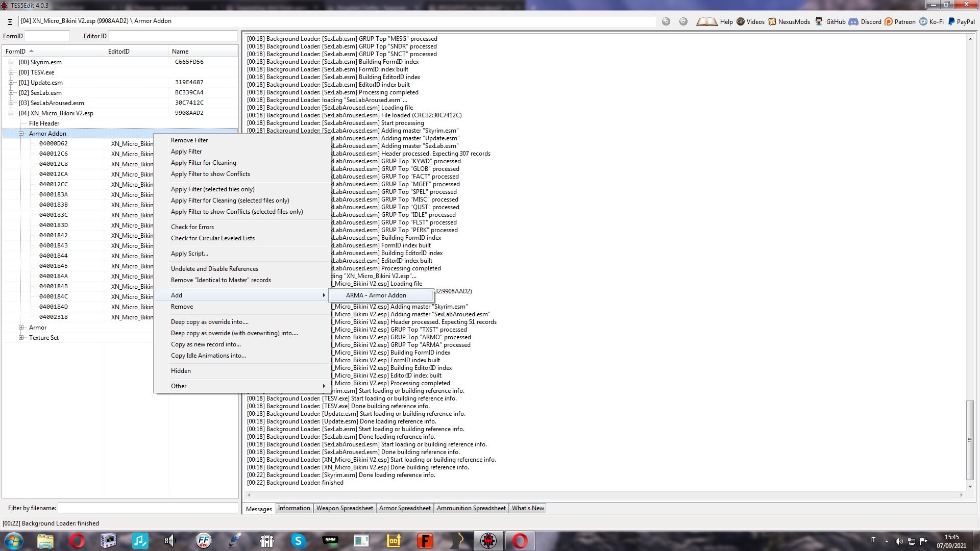The image size is (980, 551).
Task: Collapse the Armor Addon group
Action: tap(21, 134)
